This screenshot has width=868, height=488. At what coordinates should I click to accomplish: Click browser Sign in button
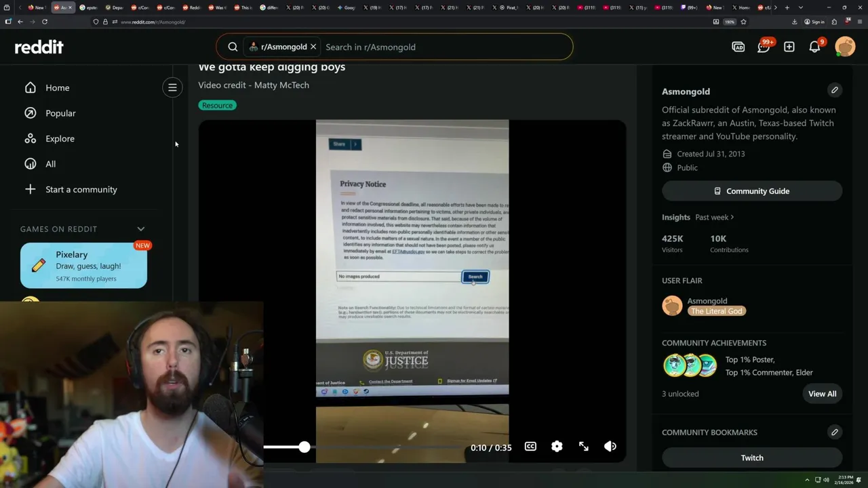click(814, 22)
